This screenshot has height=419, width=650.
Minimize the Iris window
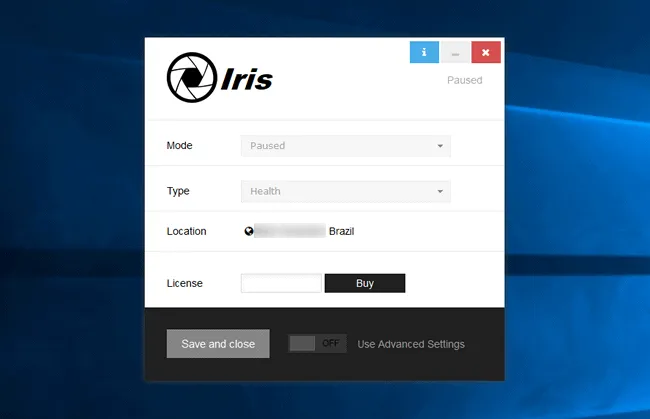point(455,52)
